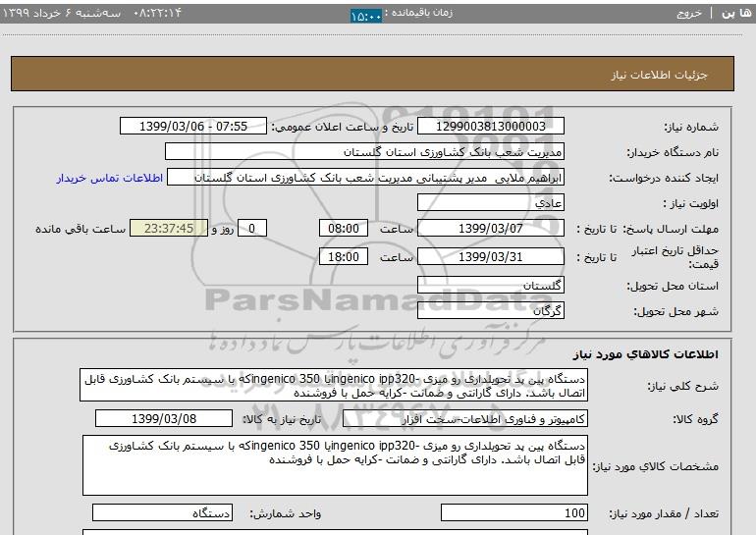Click the اولویت نیاز label
The height and width of the screenshot is (535, 756).
691,203
